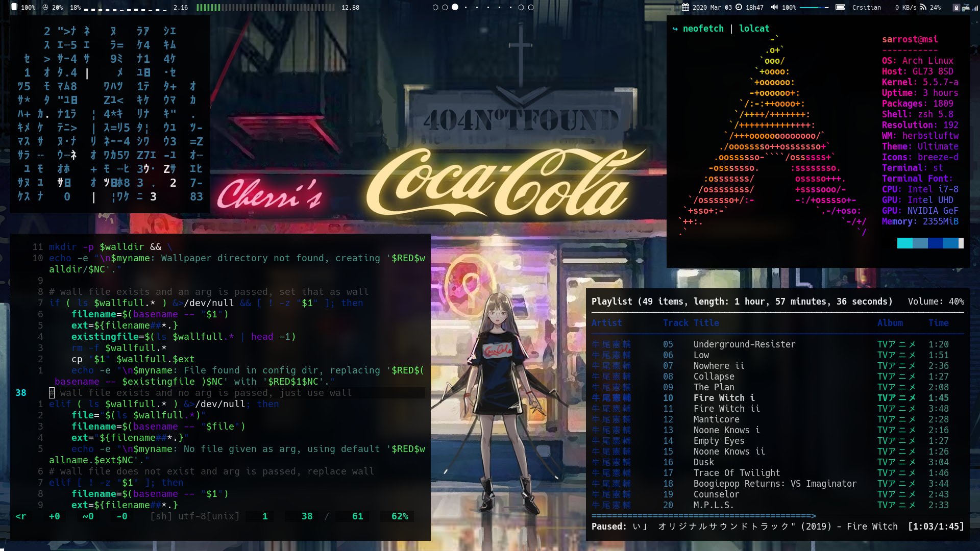Click the Crsitian network name label
Screen dimensions: 980x551
coord(866,7)
